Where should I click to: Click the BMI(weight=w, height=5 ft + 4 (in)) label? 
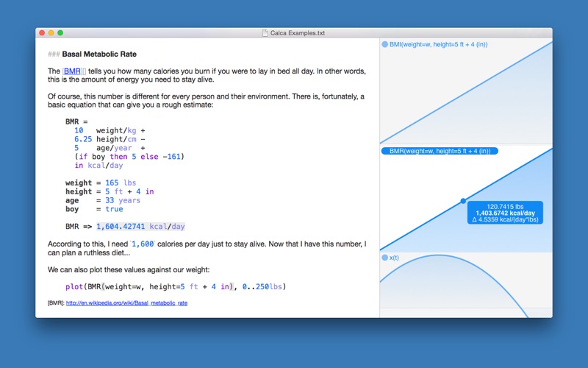tap(438, 44)
